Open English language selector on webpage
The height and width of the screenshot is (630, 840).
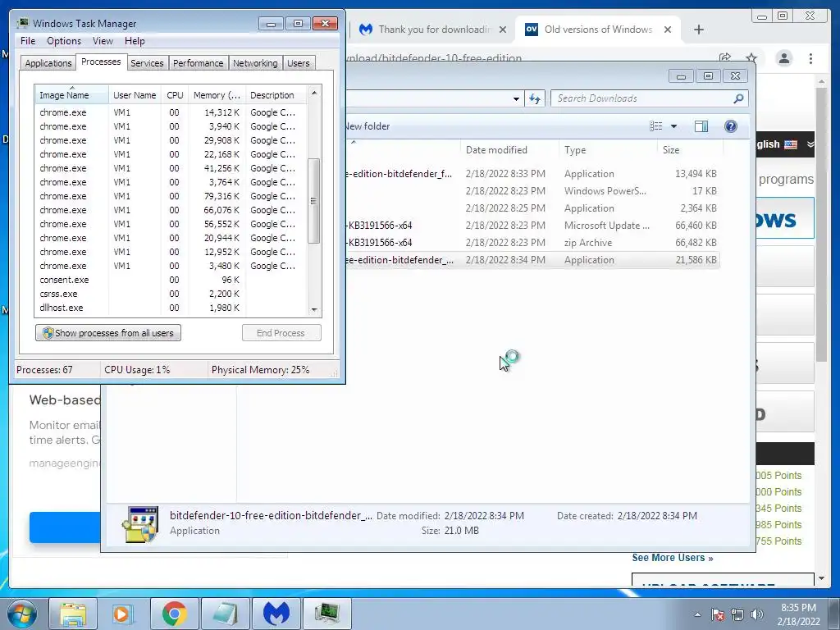coord(785,144)
